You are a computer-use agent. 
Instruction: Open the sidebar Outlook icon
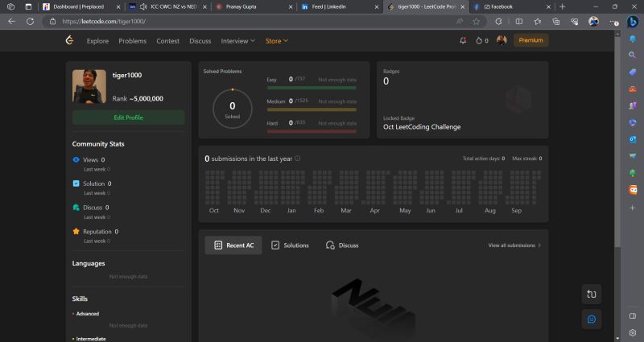(x=633, y=139)
